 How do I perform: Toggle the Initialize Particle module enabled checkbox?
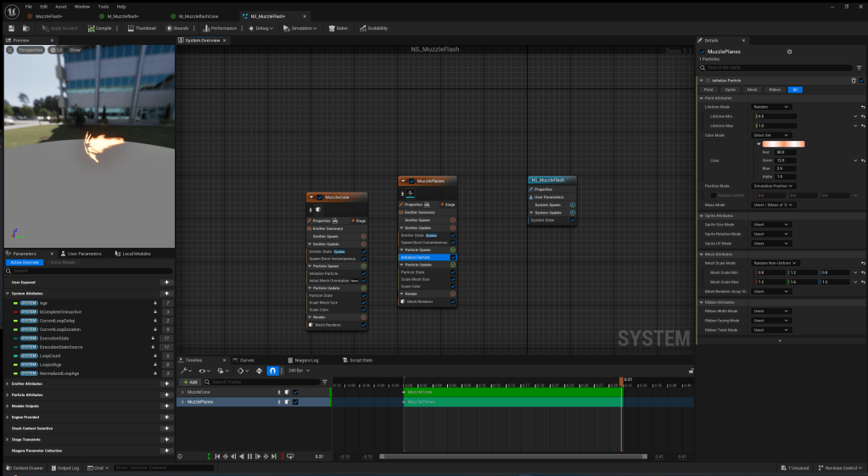point(862,81)
